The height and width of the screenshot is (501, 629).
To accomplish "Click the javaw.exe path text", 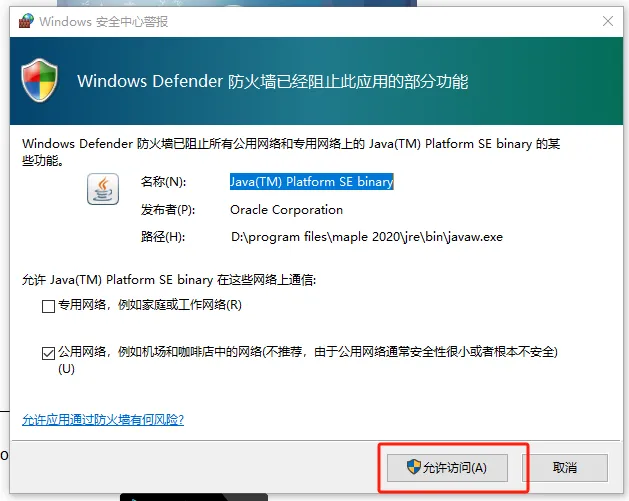I will [x=367, y=237].
